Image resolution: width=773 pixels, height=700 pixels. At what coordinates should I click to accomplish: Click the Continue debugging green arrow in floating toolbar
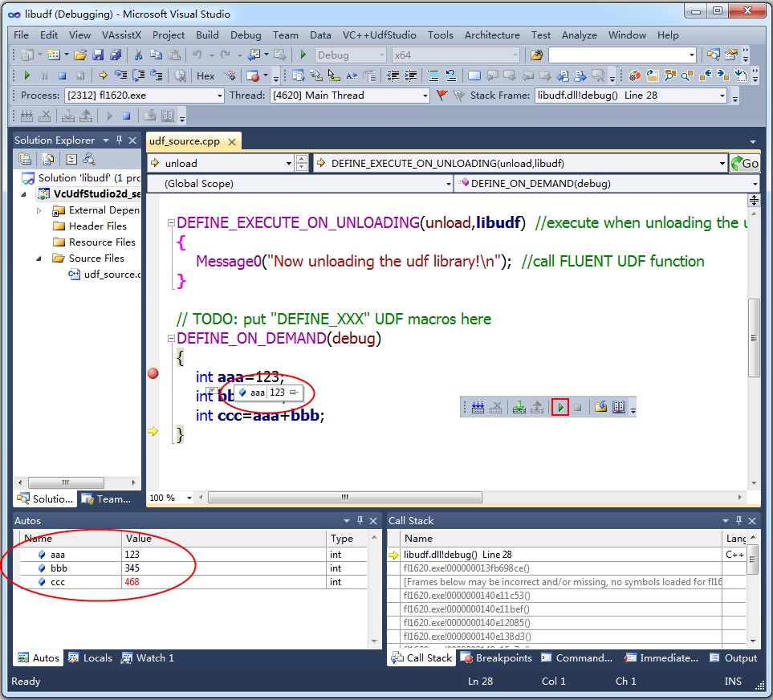(x=560, y=407)
